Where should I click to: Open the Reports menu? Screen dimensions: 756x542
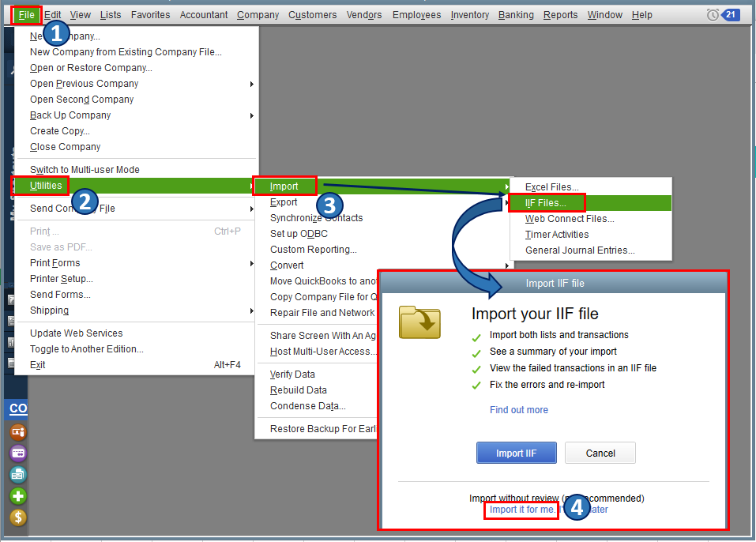pos(560,15)
